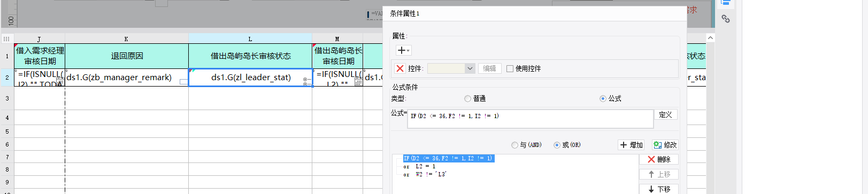Select column J header

39,39
